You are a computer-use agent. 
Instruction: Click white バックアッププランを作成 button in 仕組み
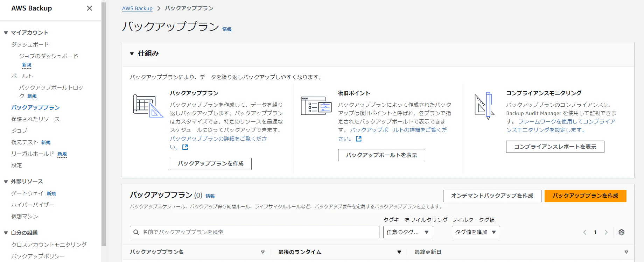click(211, 164)
